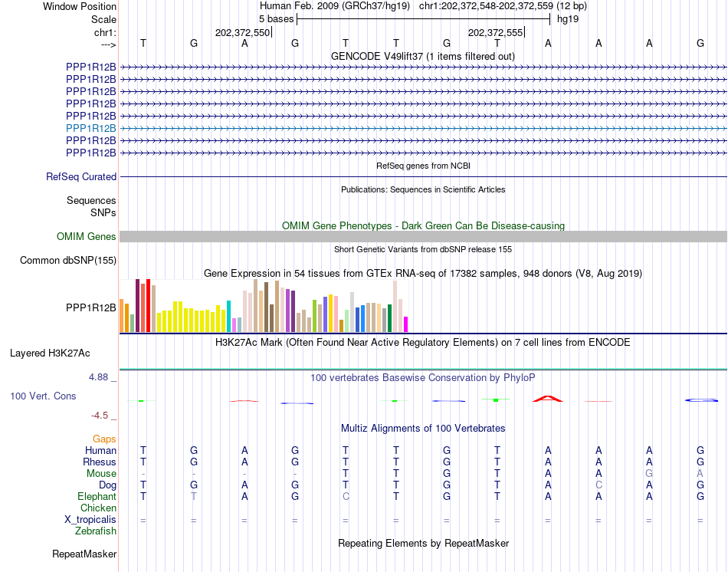Viewport: 728px width, 572px height.
Task: Click the GENCODE V49lift37 track title
Action: tap(423, 56)
